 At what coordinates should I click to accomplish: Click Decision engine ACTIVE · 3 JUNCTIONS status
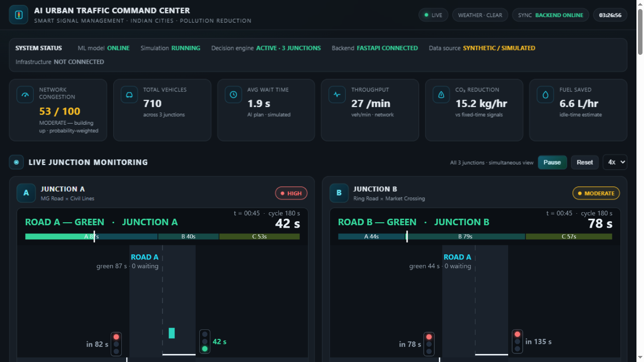click(x=266, y=48)
